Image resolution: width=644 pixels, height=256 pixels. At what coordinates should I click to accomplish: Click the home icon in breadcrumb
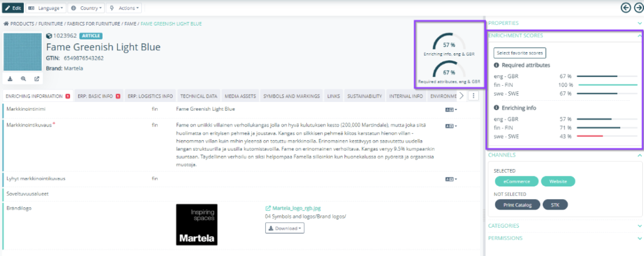tap(6, 24)
